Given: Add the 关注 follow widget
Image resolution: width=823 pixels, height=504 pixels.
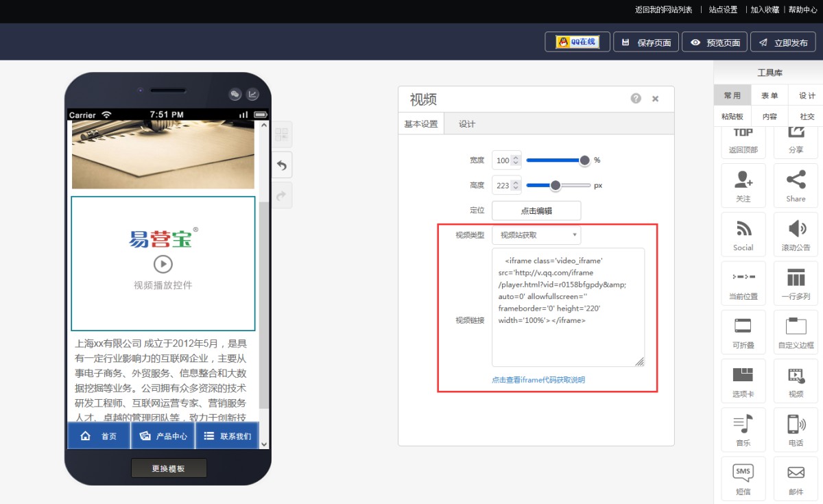Looking at the screenshot, I should click(x=743, y=186).
